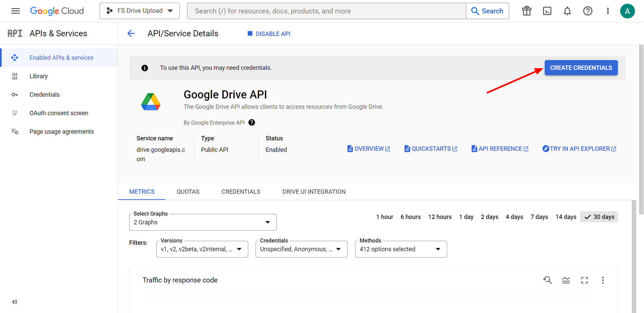Open API REFERENCE link
Image resolution: width=644 pixels, height=313 pixels.
click(500, 149)
